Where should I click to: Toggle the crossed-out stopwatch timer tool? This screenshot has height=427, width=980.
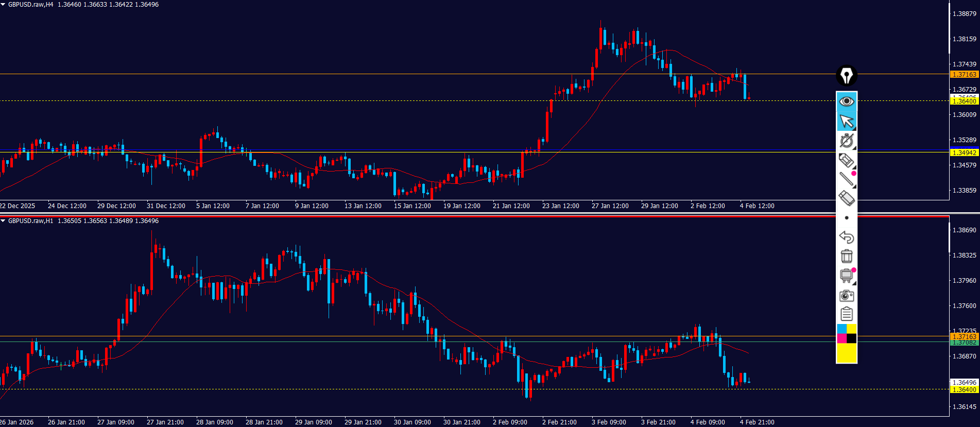coord(847,141)
